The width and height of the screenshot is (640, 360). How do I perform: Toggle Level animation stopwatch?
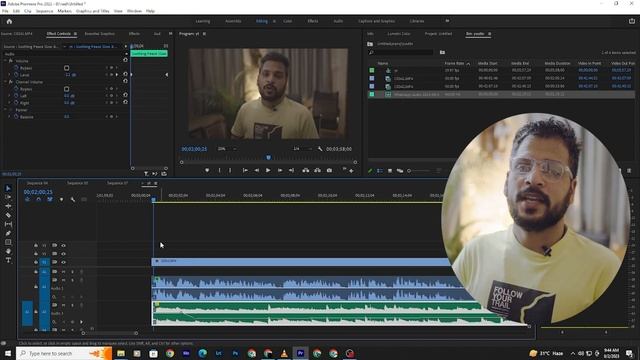coord(16,75)
